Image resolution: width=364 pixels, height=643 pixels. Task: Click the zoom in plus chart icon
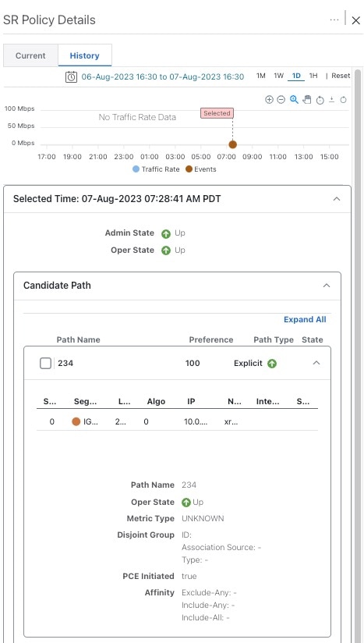point(269,100)
